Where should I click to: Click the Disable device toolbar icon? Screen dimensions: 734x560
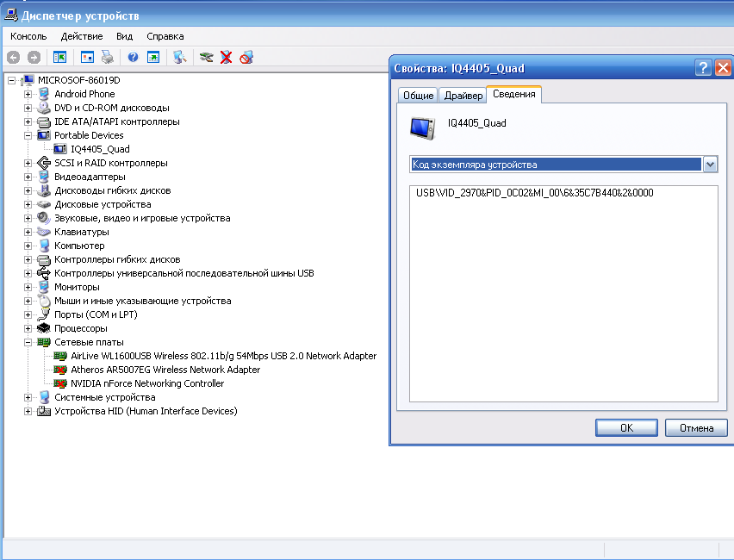(246, 57)
